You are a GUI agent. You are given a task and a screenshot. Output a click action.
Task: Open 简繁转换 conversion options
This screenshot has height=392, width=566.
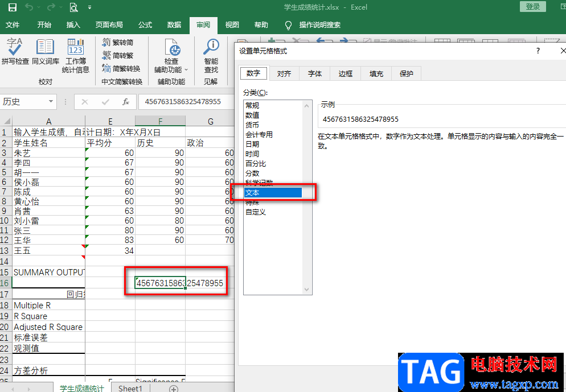[121, 68]
